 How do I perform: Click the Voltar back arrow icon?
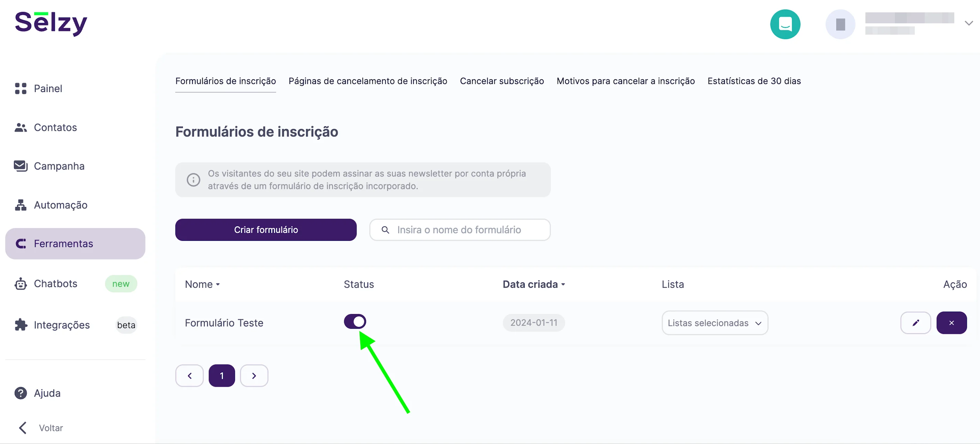[22, 428]
